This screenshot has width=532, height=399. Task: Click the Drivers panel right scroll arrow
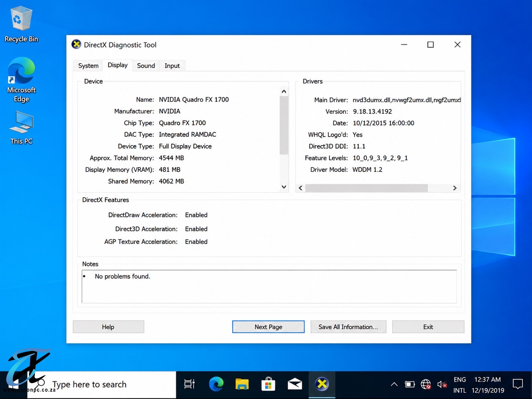pyautogui.click(x=455, y=188)
